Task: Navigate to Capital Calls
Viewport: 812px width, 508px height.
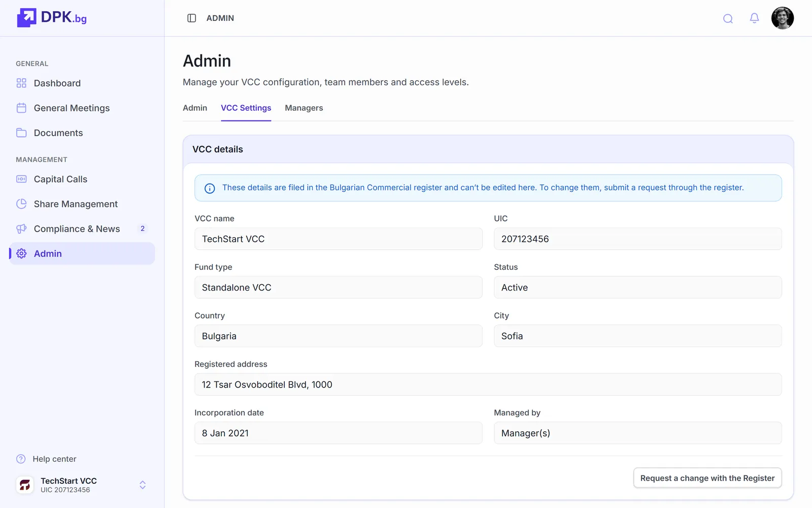Action: tap(82, 179)
